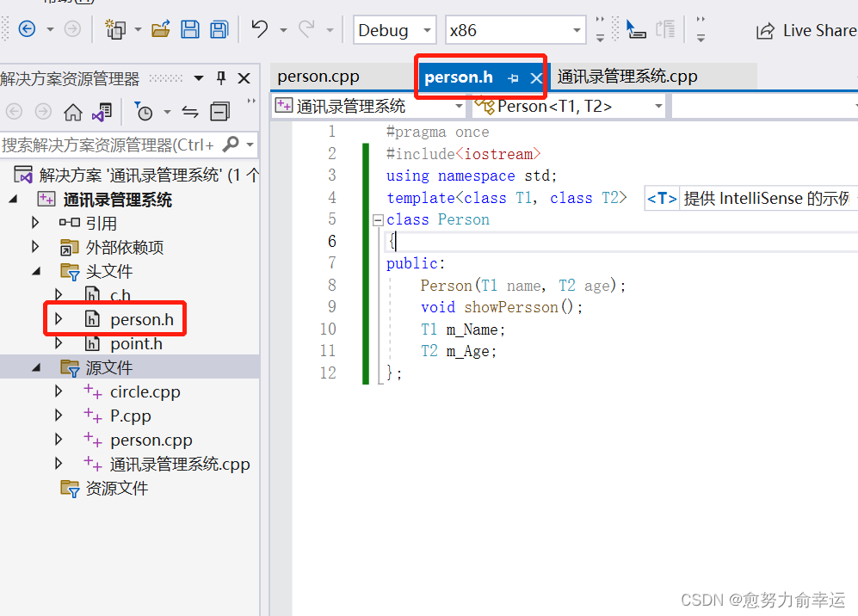The width and height of the screenshot is (858, 616).
Task: Focus the Solution Explorer search box
Action: [108, 145]
